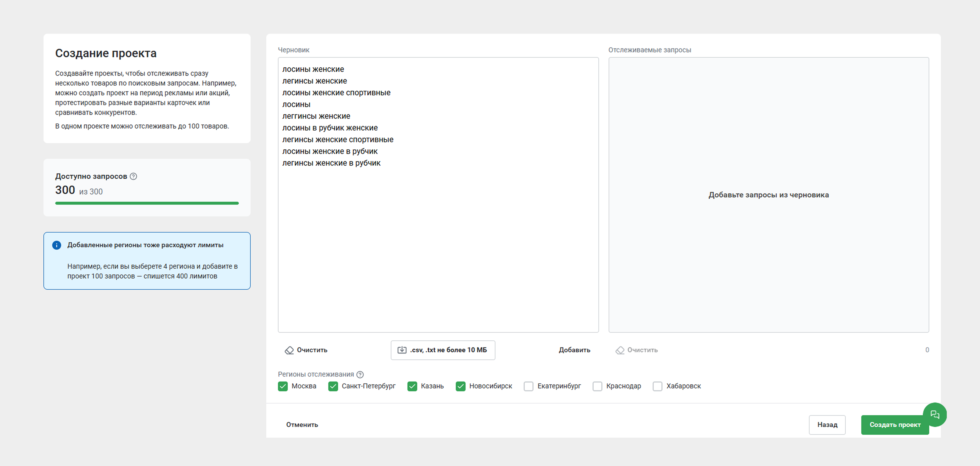This screenshot has width=980, height=466.
Task: Click the tracked queries counter showing 0
Action: pos(927,350)
